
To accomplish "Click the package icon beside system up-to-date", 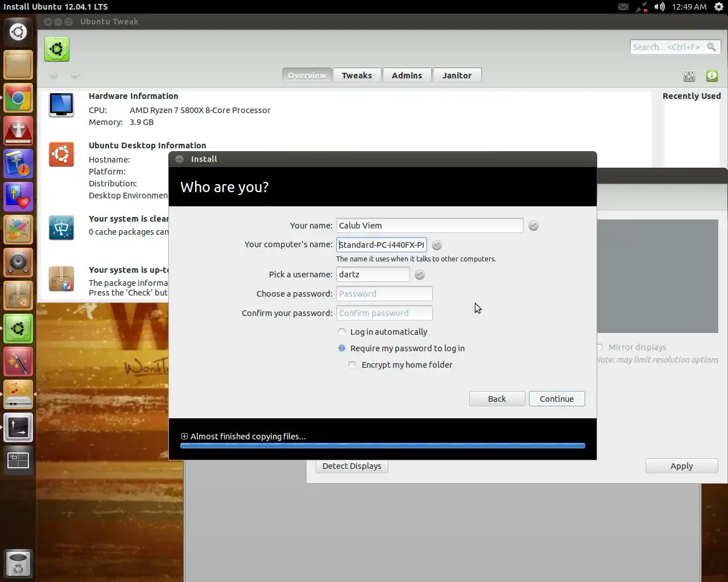I will point(61,279).
